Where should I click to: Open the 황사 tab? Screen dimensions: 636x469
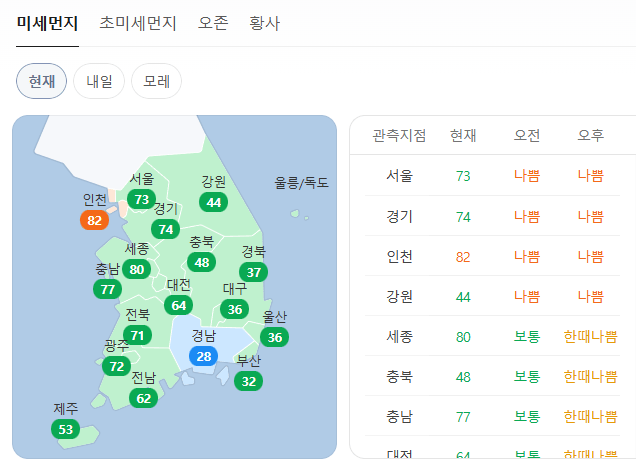(265, 22)
